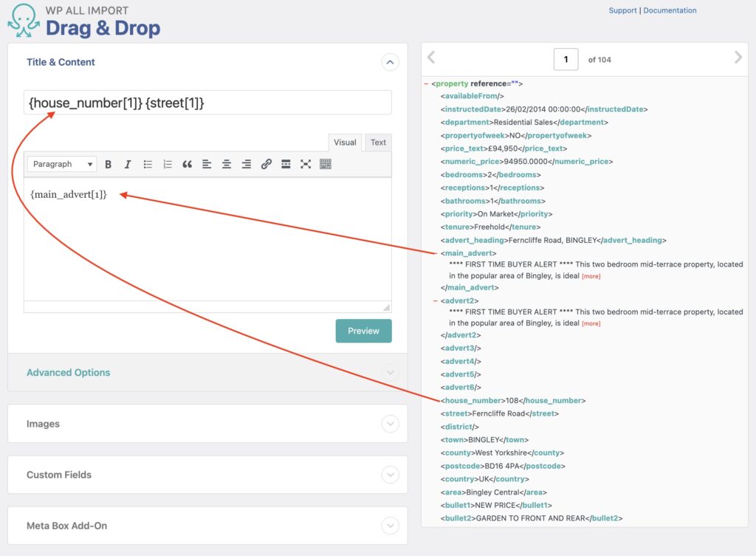Switch to the Text editor tab
The width and height of the screenshot is (756, 556).
coord(378,142)
